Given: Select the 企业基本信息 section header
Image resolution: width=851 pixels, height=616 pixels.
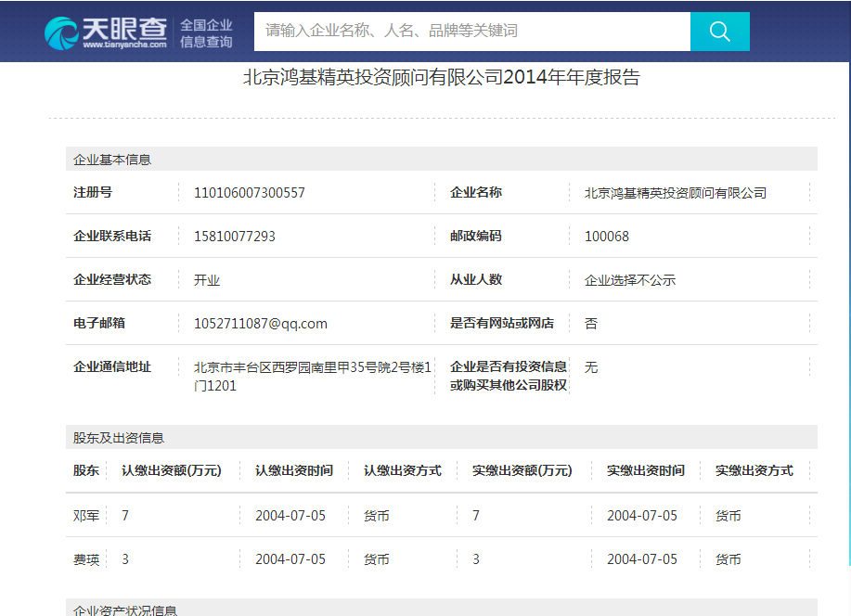Looking at the screenshot, I should [x=112, y=160].
